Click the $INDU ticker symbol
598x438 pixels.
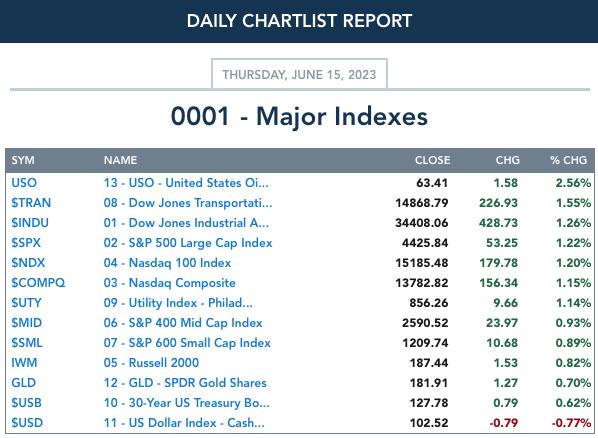(30, 223)
